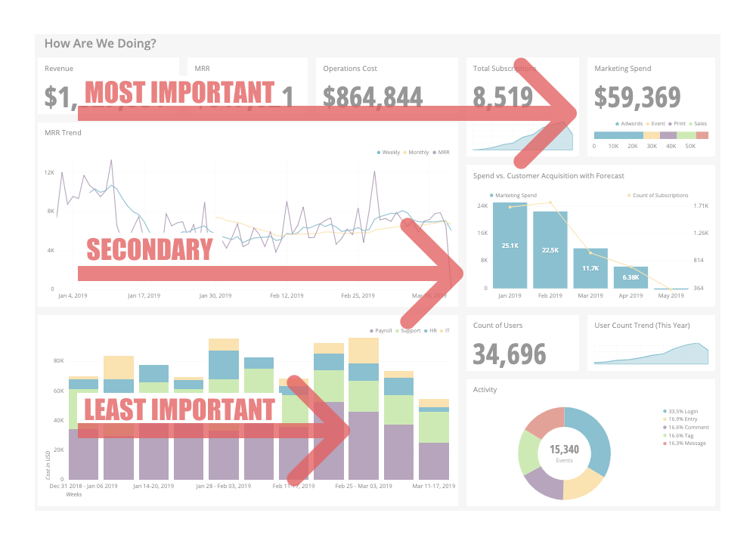Image resolution: width=756 pixels, height=544 pixels.
Task: Toggle the Weekly series in the MRR Trend legend
Action: coord(388,153)
